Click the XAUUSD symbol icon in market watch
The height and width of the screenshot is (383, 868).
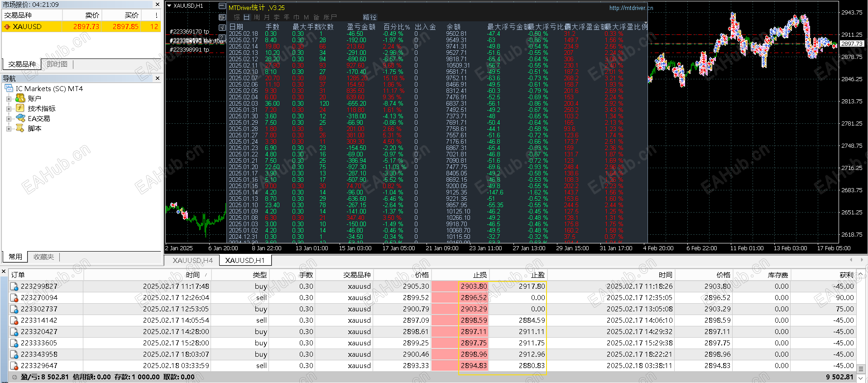pos(7,27)
